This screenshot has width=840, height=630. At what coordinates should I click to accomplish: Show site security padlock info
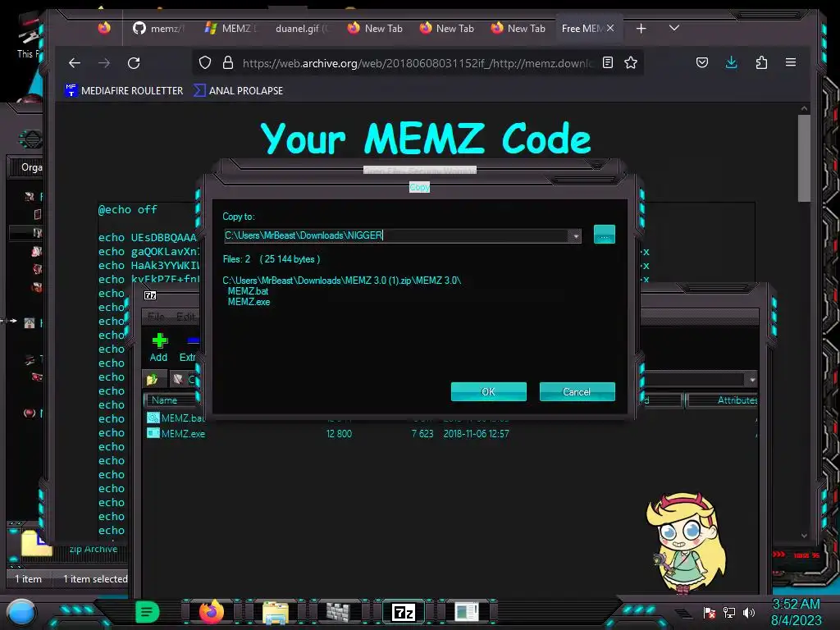[x=228, y=63]
